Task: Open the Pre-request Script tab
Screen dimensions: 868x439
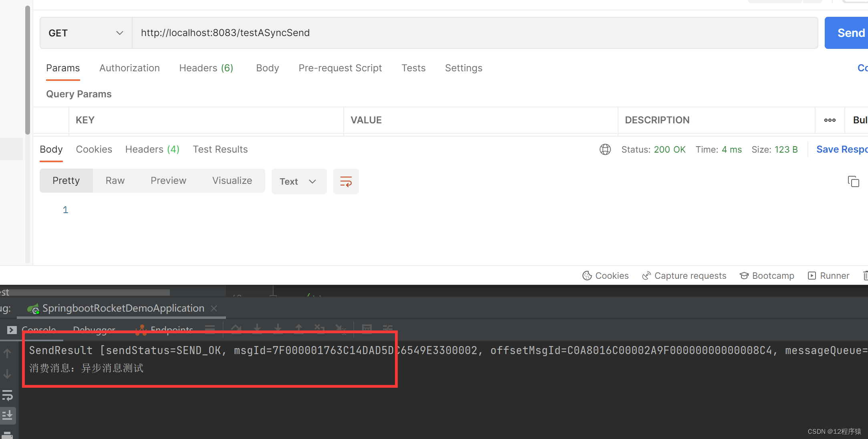Action: (x=340, y=68)
